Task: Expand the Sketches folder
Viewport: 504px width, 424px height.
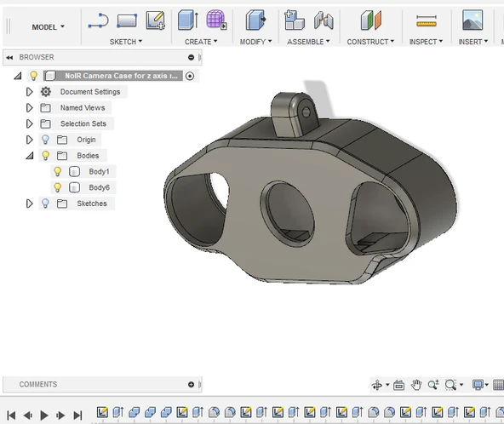Action: tap(29, 203)
